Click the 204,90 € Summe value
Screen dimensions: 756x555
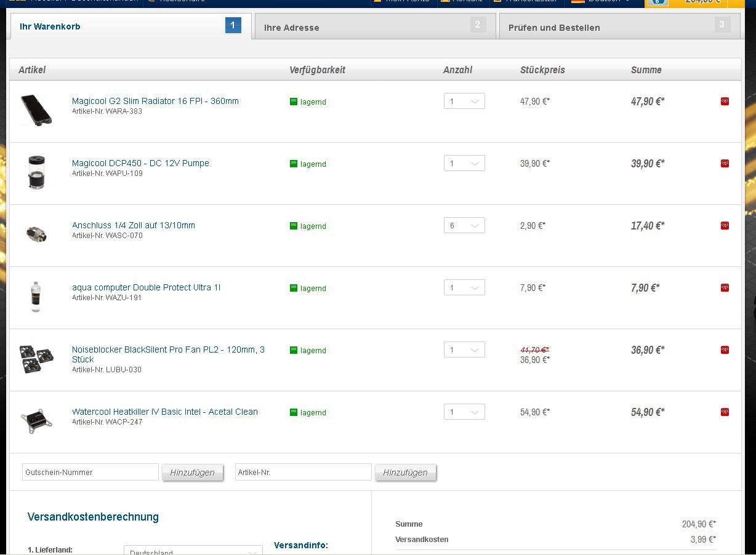tap(699, 524)
